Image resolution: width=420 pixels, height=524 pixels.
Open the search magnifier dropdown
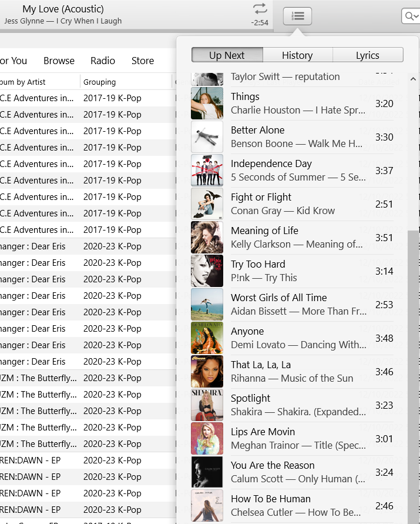[x=411, y=16]
